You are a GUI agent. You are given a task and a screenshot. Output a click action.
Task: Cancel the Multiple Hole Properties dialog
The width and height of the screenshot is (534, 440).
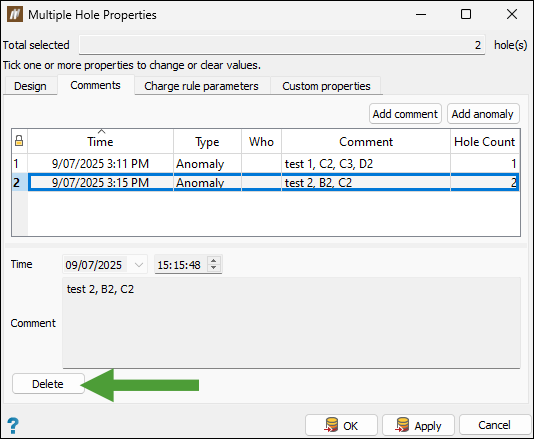(x=494, y=425)
